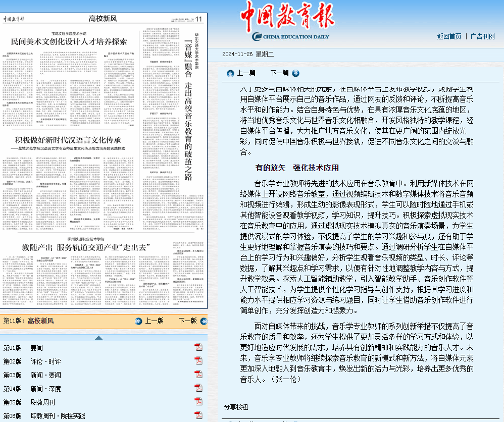
Task: Download PDF of 第02版 评论·时评
Action: 198,361
